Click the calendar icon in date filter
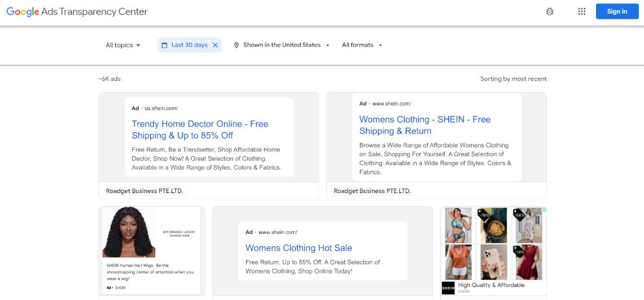Image resolution: width=644 pixels, height=300 pixels. pos(164,45)
